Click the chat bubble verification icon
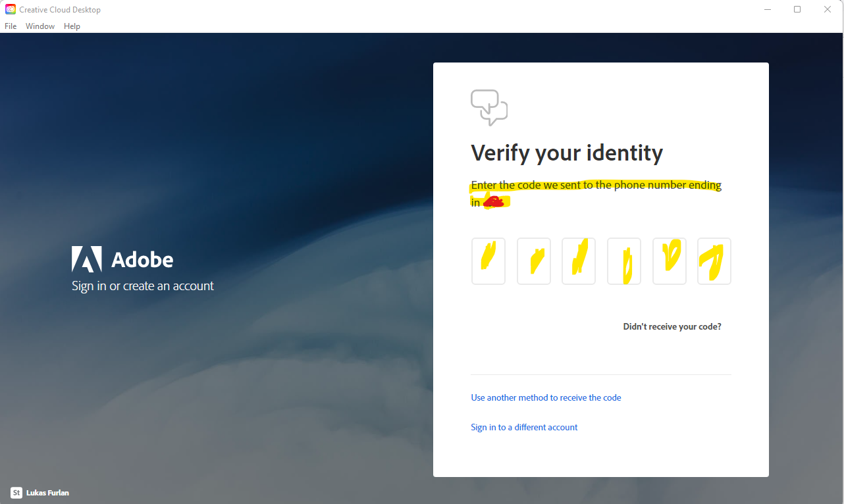Screen dimensions: 844x504 (x=488, y=107)
